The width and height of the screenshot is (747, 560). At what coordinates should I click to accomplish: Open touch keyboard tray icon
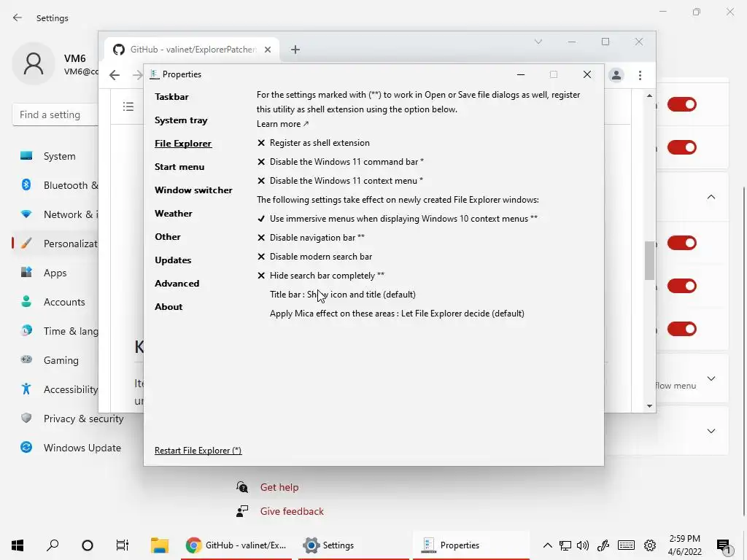tap(626, 545)
